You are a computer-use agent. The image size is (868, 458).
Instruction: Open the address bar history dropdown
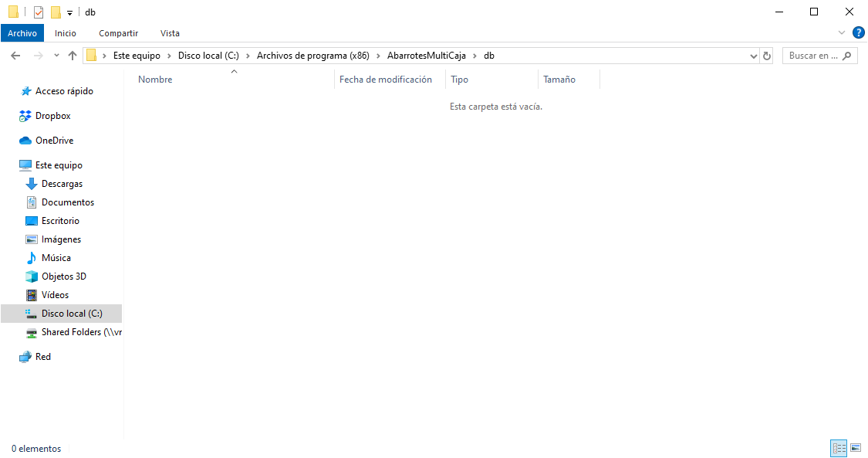click(x=754, y=55)
